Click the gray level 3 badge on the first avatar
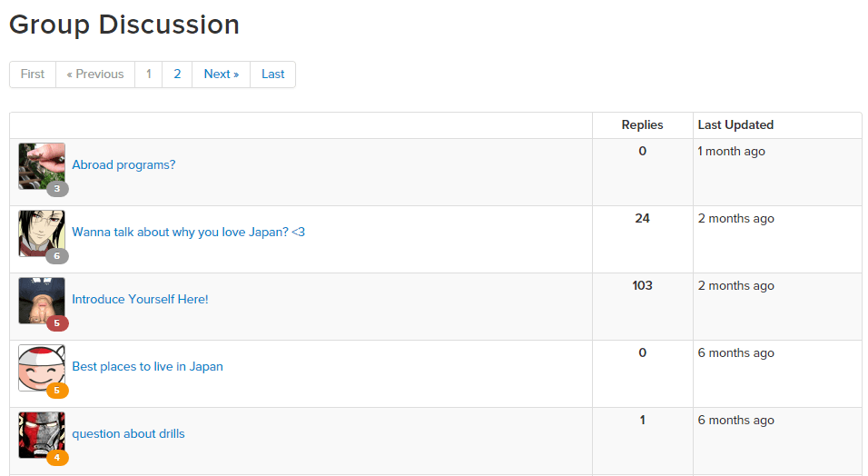 tap(57, 188)
